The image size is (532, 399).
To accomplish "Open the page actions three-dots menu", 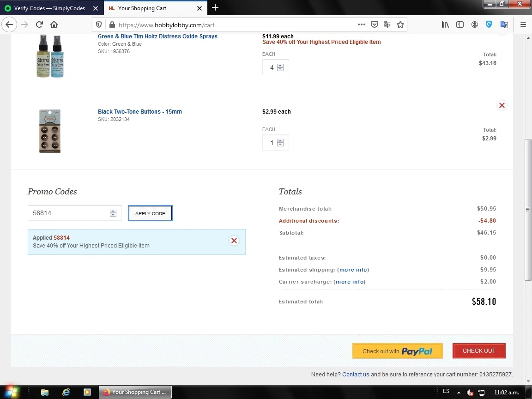I will tap(362, 25).
